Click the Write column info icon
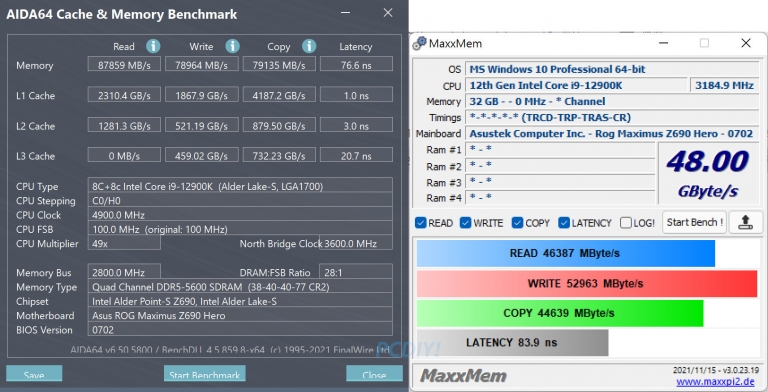Viewport: 768px width, 392px height. click(232, 46)
